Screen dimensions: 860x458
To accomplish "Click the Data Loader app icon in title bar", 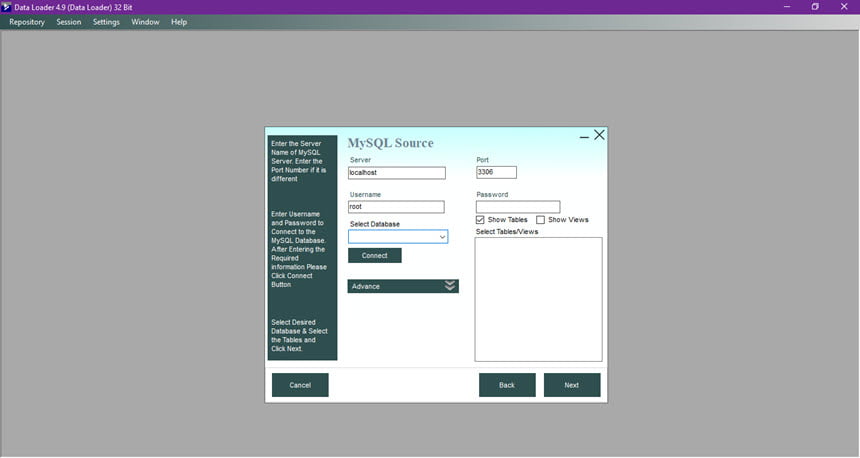I will [7, 7].
